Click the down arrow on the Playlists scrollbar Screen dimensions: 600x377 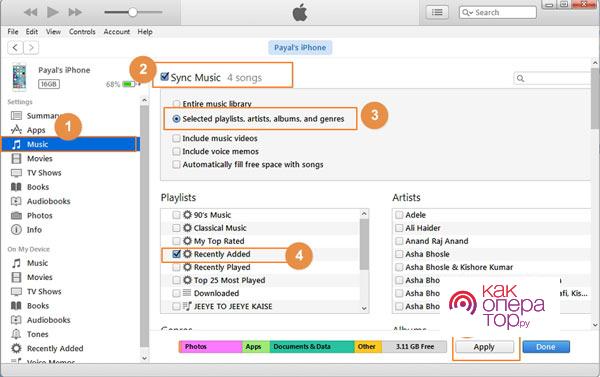[x=364, y=308]
